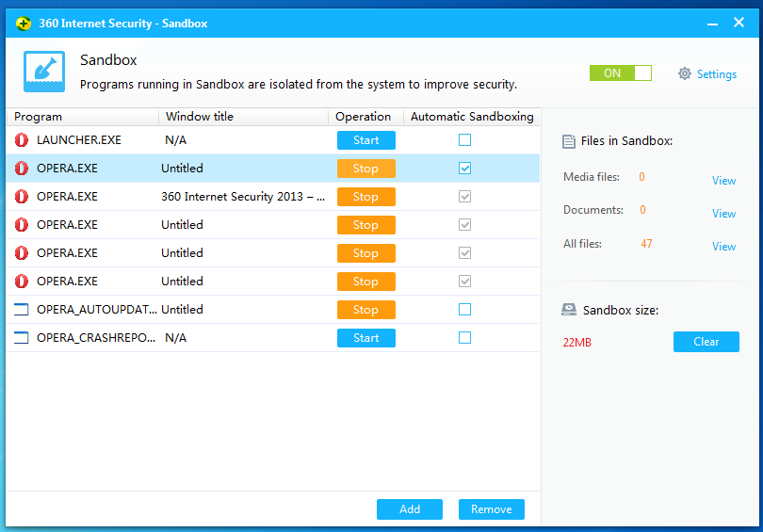
Task: Click the All files count 47
Action: point(646,244)
